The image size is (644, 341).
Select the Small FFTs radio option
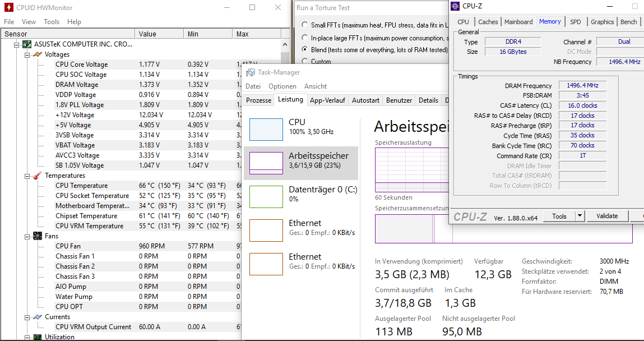click(304, 25)
